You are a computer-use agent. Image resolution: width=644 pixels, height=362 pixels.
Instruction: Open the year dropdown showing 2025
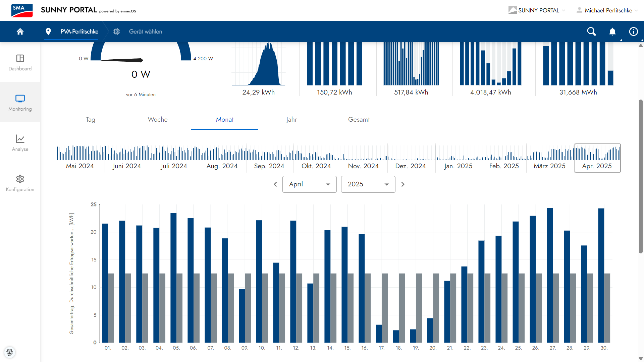[x=368, y=184]
